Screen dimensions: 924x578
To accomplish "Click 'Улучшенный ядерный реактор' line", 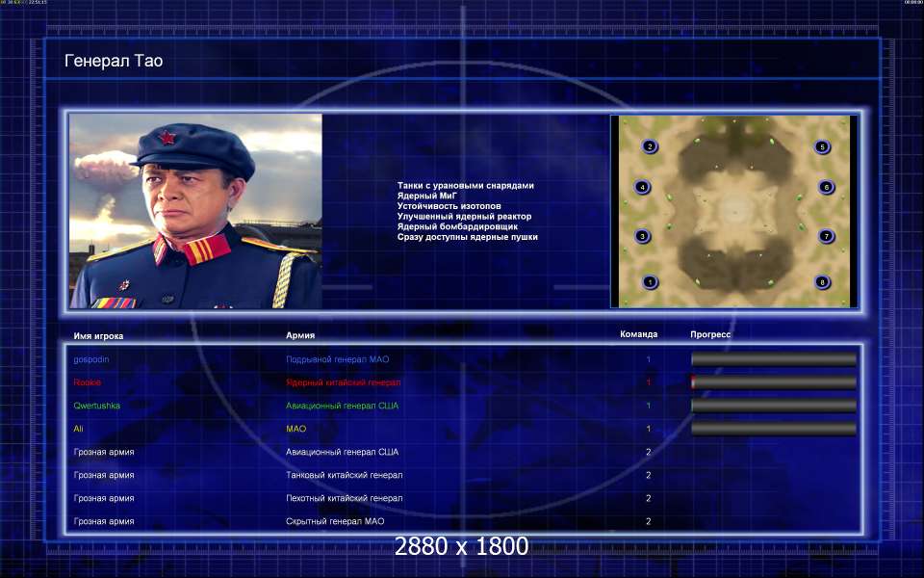I will [464, 217].
